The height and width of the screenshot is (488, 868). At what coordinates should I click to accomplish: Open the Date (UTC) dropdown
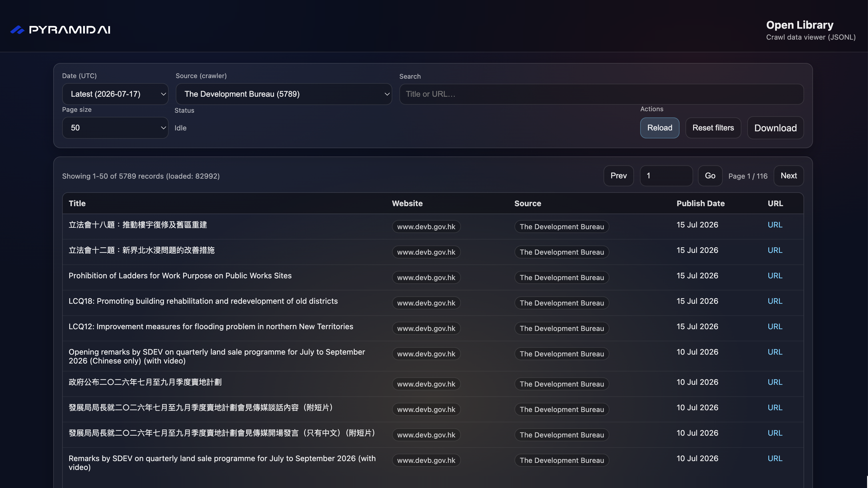pos(115,94)
